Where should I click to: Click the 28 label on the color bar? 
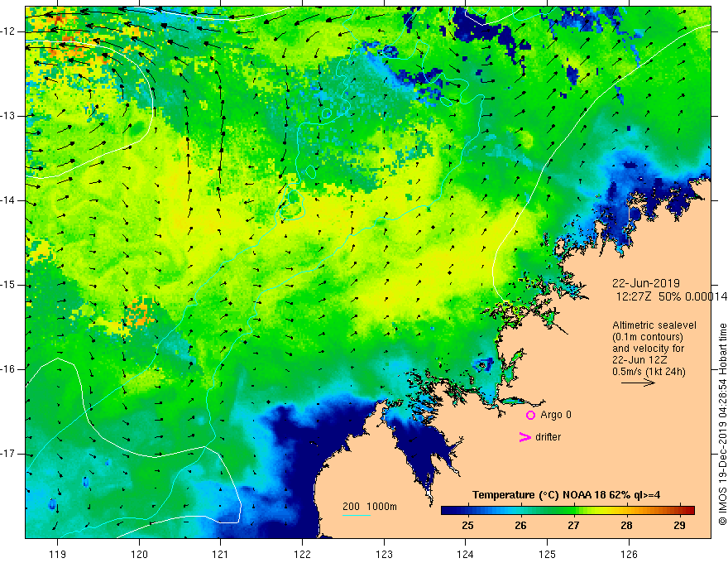click(x=626, y=526)
